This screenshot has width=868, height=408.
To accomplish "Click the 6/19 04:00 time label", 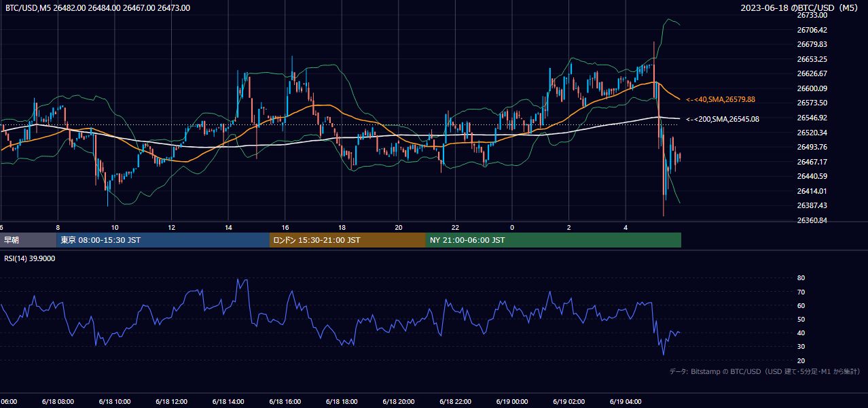I will pyautogui.click(x=626, y=402).
